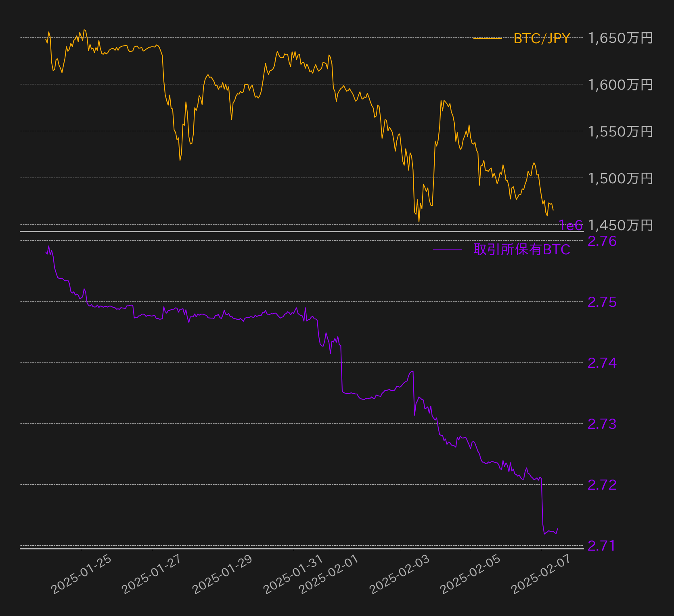Viewport: 674px width, 616px height.
Task: Click the orange BTC/JPY legend line swatch
Action: [488, 38]
